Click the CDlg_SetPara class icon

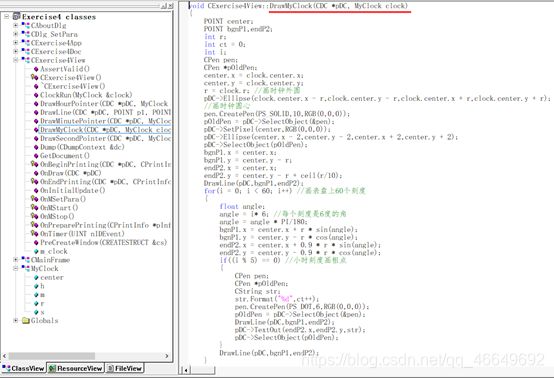[25, 34]
